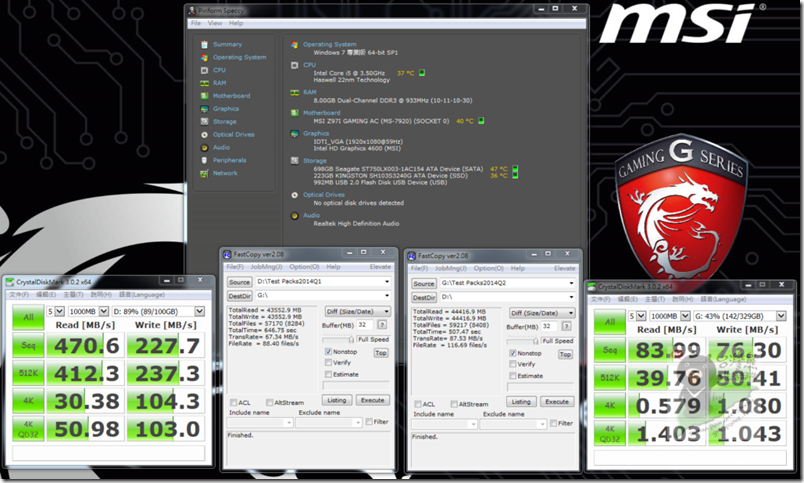Click FastCopy title icon in left FastCopy window

[227, 254]
